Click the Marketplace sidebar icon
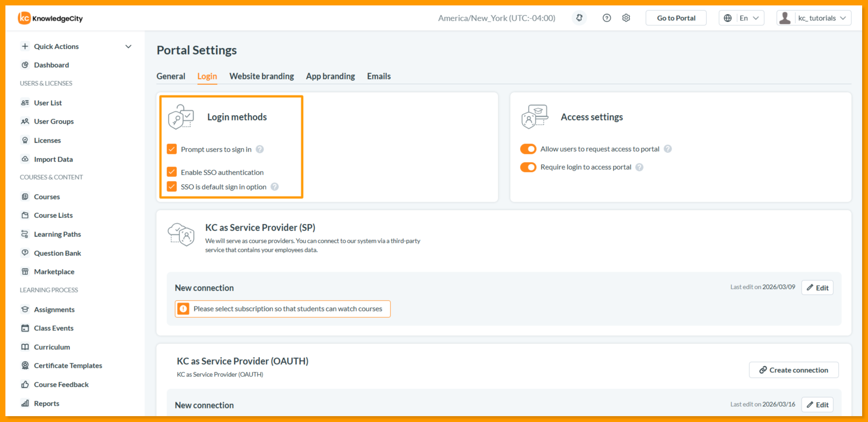 25,272
